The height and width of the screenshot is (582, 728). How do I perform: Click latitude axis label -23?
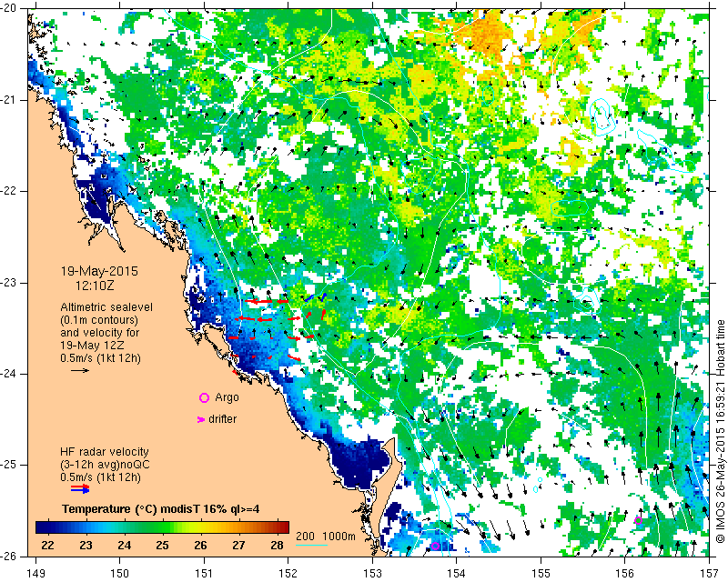point(9,283)
